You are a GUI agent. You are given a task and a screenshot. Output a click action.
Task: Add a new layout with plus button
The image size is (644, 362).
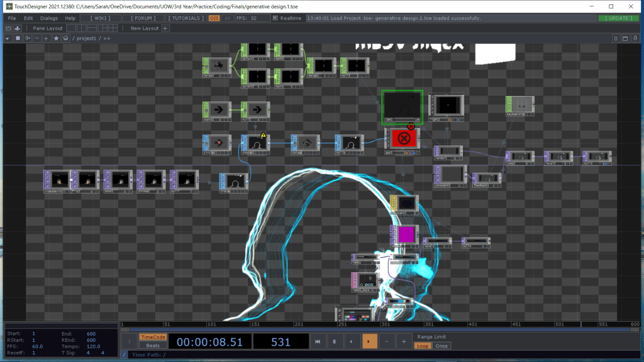165,28
